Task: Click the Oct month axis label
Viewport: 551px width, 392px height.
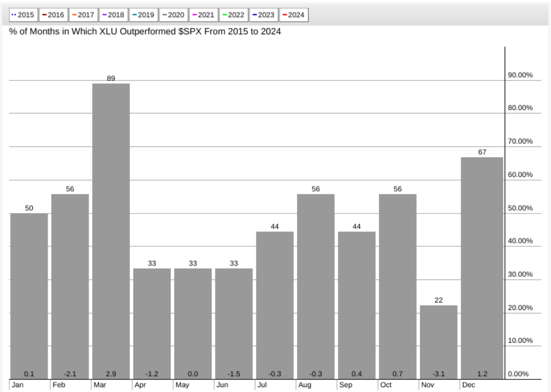Action: 386,385
